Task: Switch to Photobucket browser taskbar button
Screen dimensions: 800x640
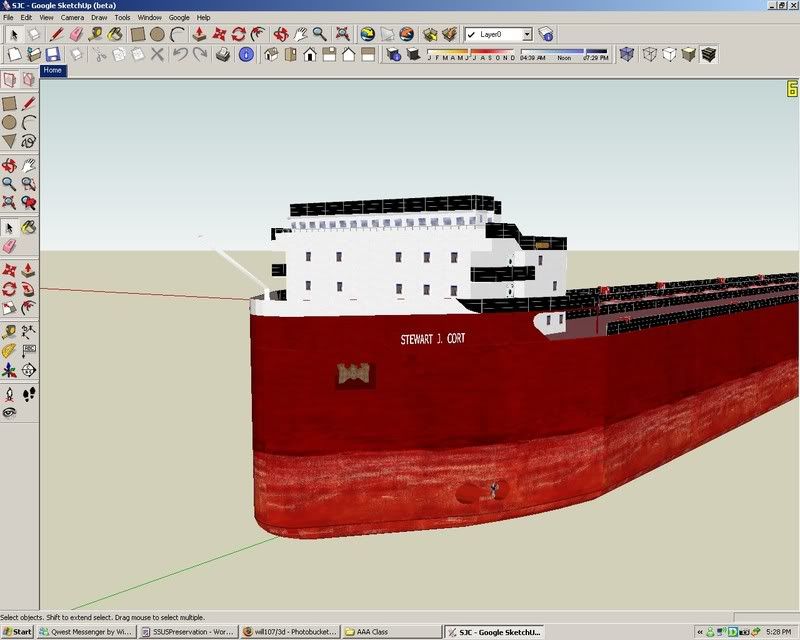Action: click(289, 631)
